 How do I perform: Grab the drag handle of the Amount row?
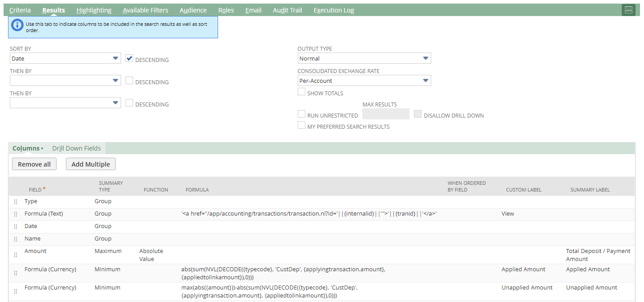(x=16, y=255)
